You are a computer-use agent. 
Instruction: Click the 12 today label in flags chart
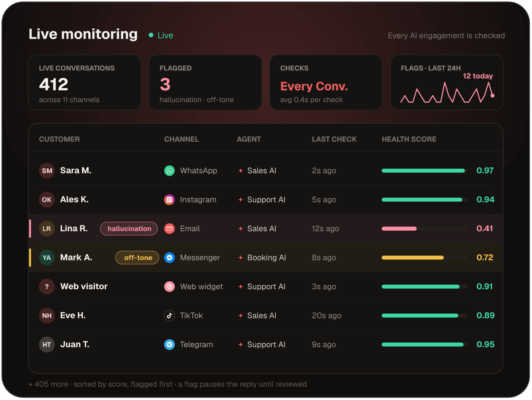[478, 76]
